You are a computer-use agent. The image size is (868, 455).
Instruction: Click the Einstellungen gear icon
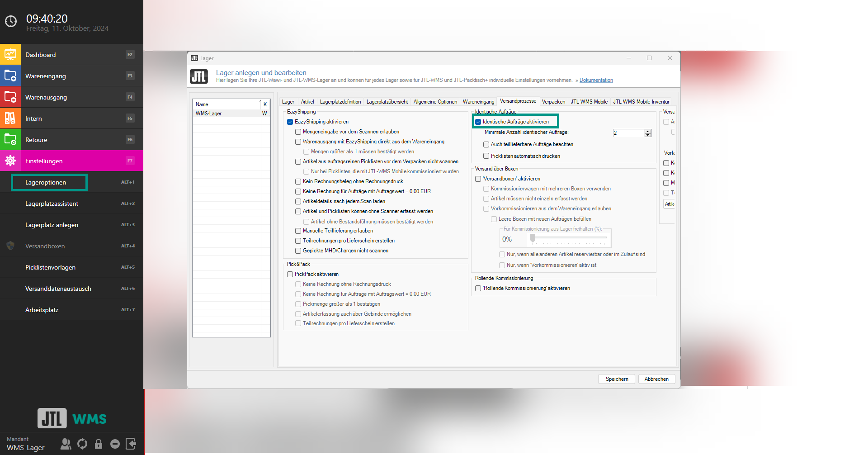click(10, 161)
